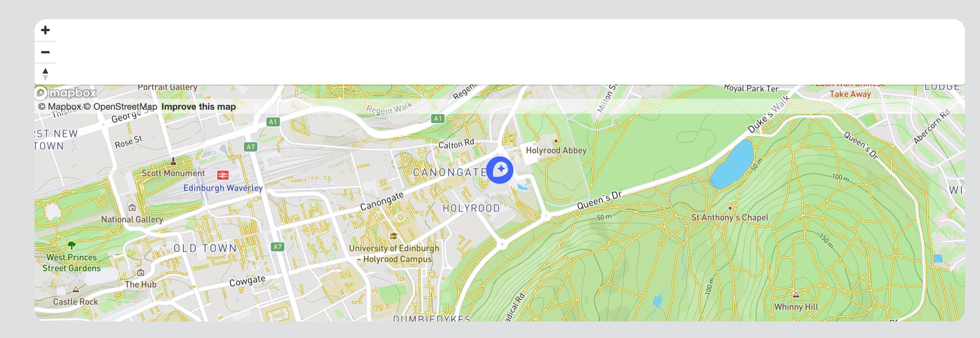Viewport: 980px width, 338px height.
Task: Click the Holyrood Abbey map label
Action: (556, 151)
